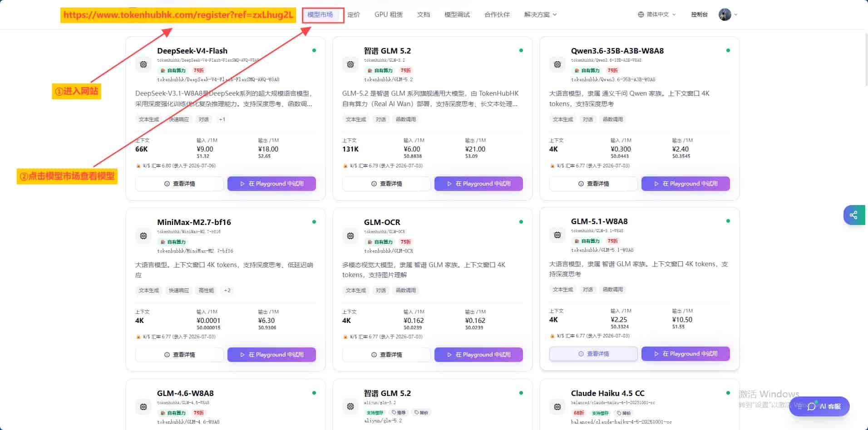
Task: Open the 简体中文 language dropdown
Action: tap(657, 15)
